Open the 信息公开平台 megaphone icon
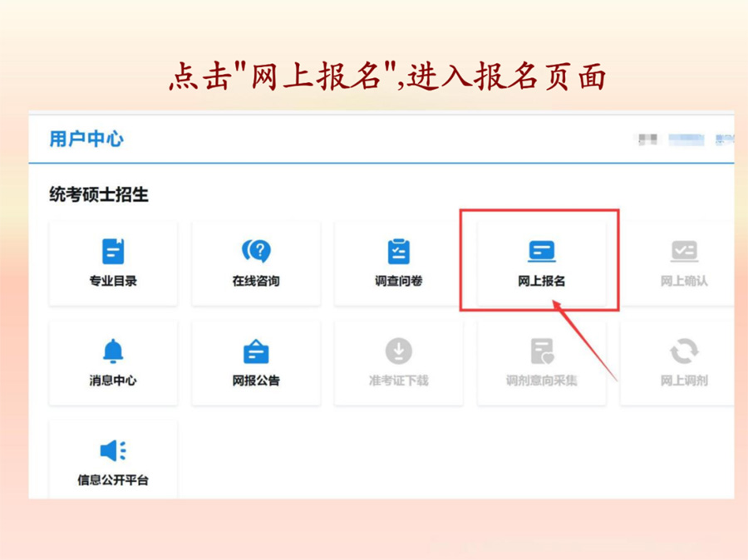Screen dimensions: 748x560 coord(113,451)
